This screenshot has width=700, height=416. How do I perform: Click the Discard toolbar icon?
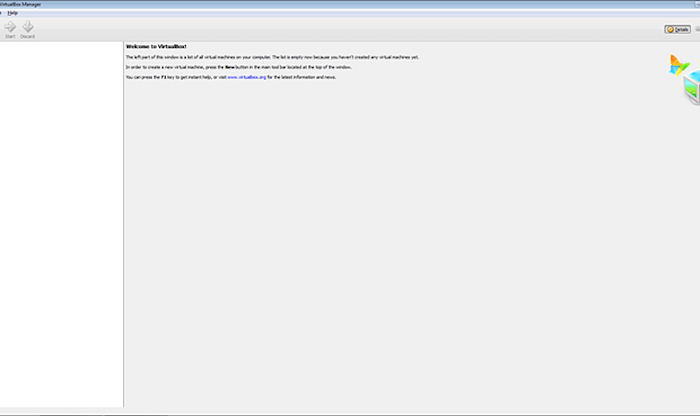(28, 27)
